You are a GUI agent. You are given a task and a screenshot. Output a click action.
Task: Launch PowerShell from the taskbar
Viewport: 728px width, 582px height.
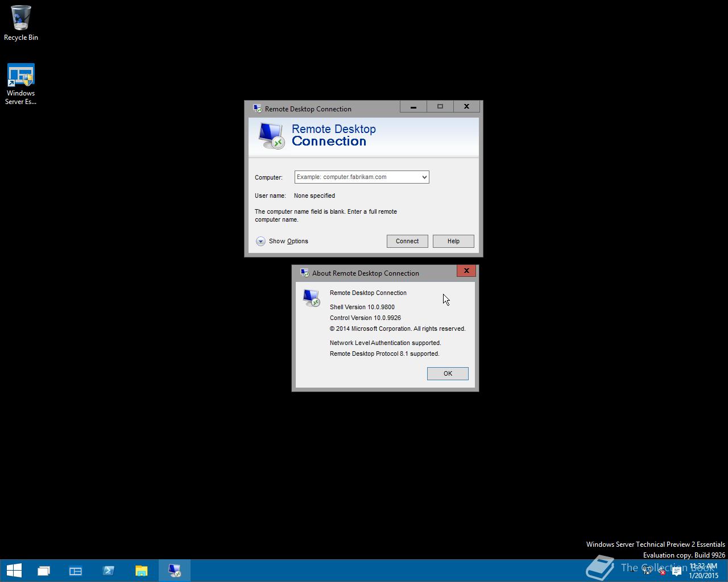pos(109,571)
